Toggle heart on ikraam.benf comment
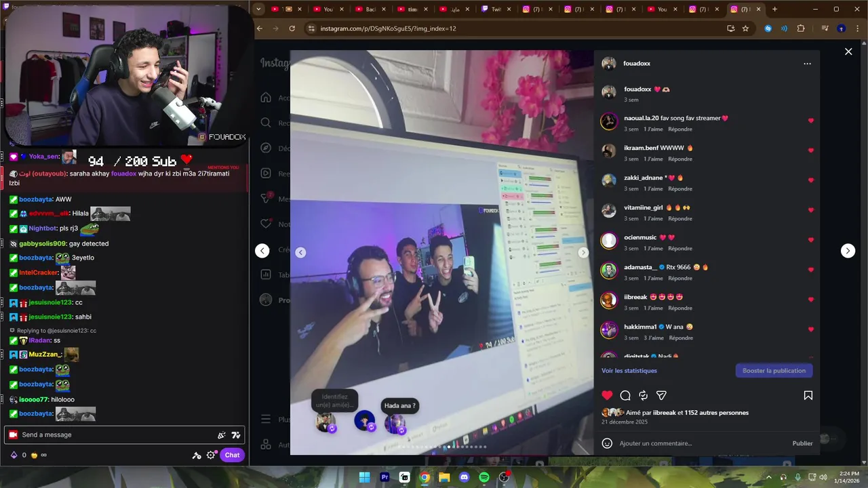The width and height of the screenshot is (868, 488). (x=811, y=150)
